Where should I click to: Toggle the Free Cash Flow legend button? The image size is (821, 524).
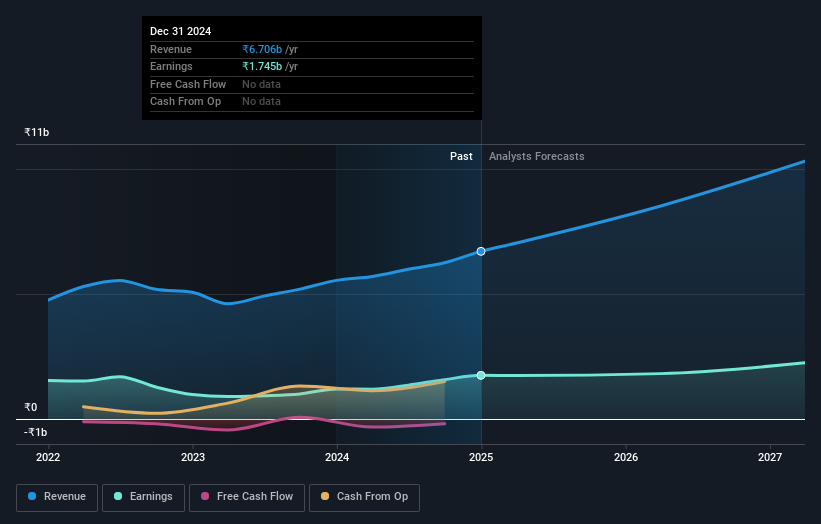(247, 497)
